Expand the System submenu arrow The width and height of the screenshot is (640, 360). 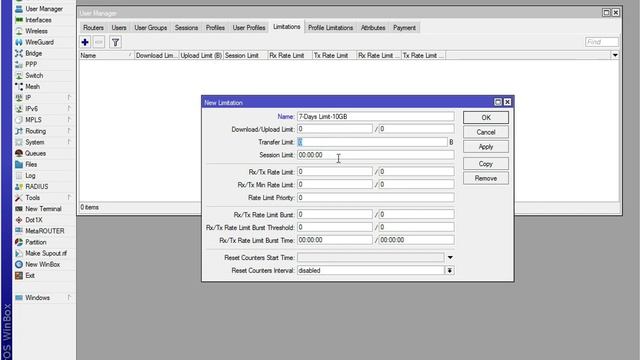[69, 142]
